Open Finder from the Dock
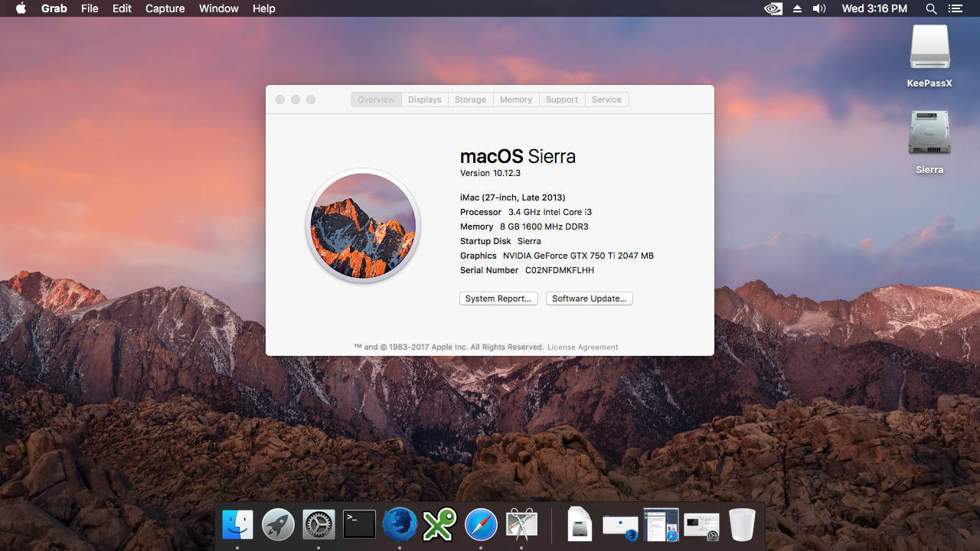This screenshot has height=551, width=980. click(x=237, y=525)
